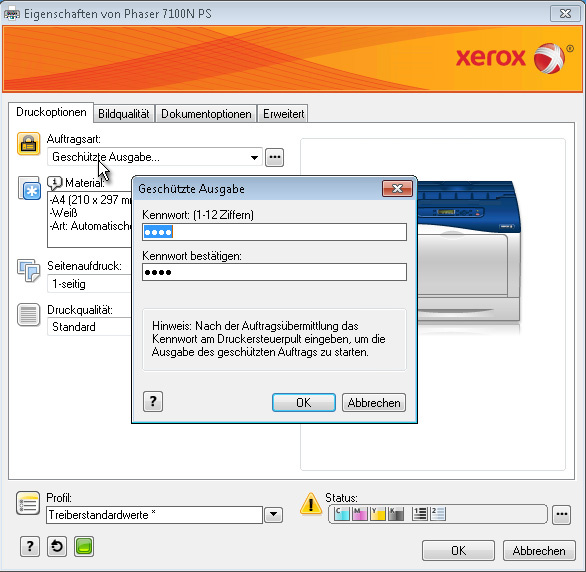Click the black toner level indicator
586x572 pixels.
pos(396,514)
